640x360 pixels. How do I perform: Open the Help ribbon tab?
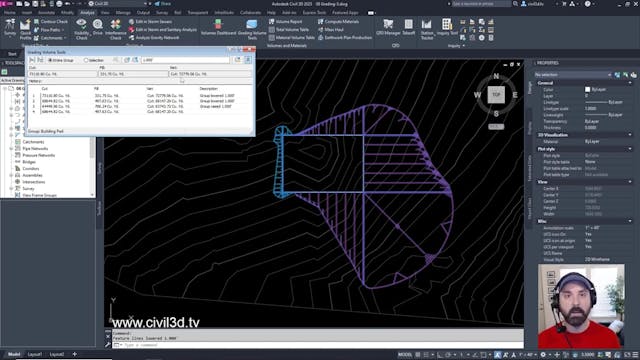[x=271, y=13]
